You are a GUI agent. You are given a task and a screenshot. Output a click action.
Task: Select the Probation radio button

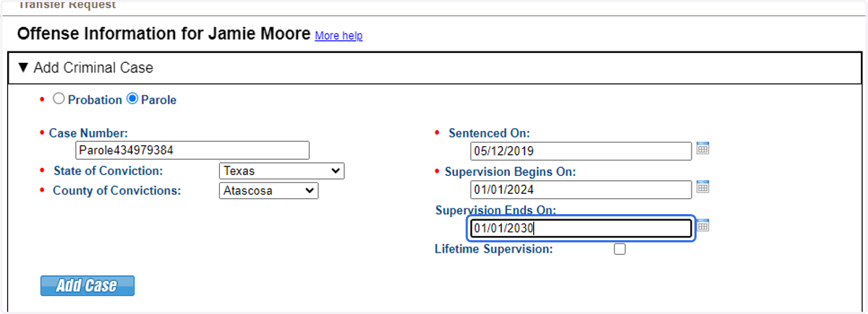pos(59,99)
